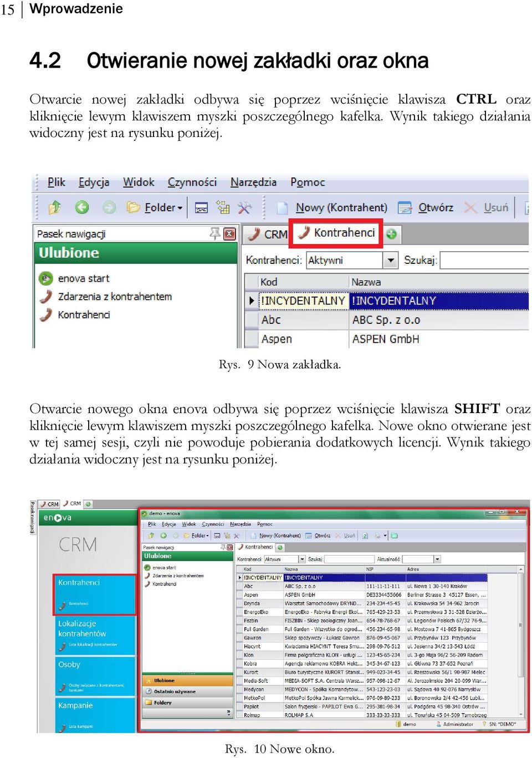
Task: Select the Drynda row in the figure 10 table
Action: pos(363,603)
